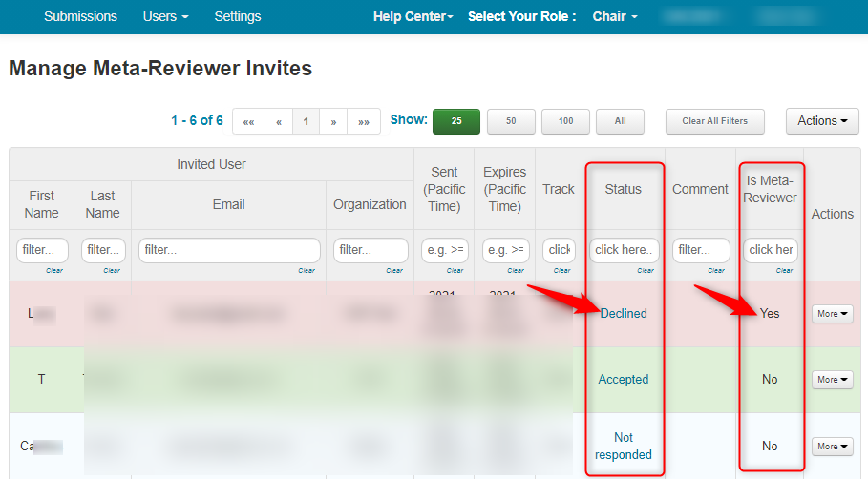Clear the Last Name filter
The width and height of the screenshot is (868, 479).
pos(112,270)
